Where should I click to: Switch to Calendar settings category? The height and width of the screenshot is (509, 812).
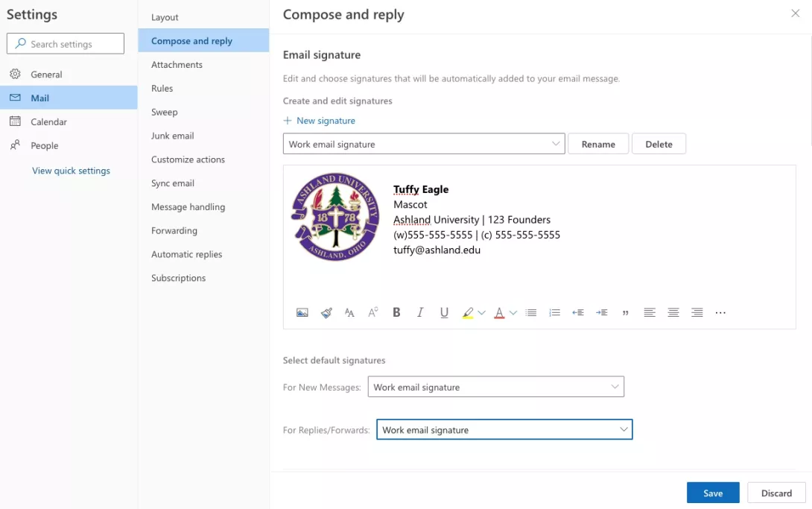(48, 121)
